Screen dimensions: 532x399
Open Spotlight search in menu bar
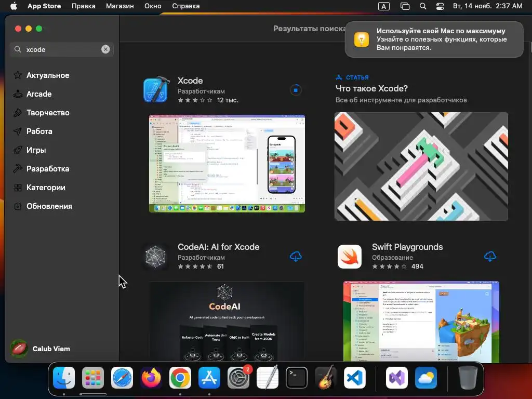(423, 6)
